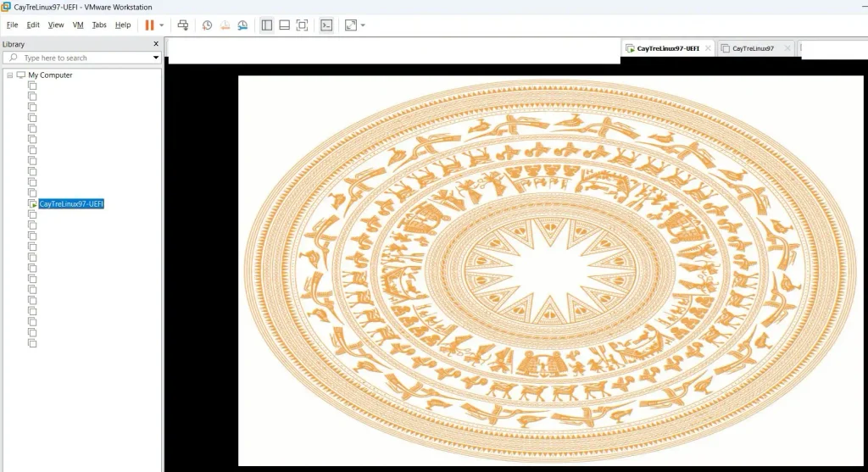Take a snapshot of this VM
This screenshot has height=472, width=868.
tap(207, 25)
